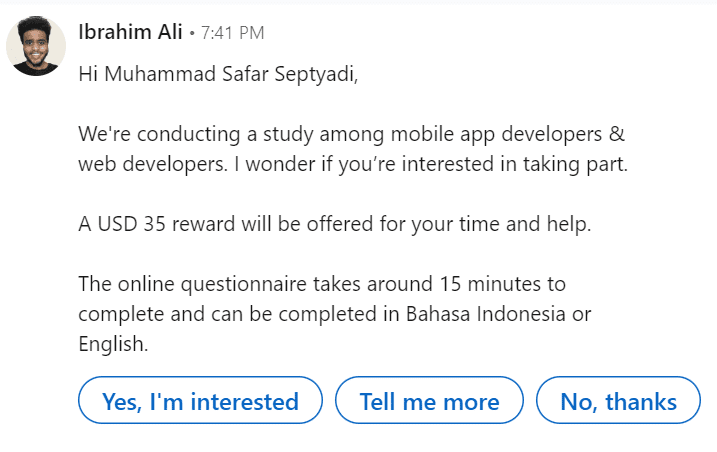This screenshot has width=717, height=452.
Task: Choose the "Tell me more" quick reply
Action: [x=429, y=401]
